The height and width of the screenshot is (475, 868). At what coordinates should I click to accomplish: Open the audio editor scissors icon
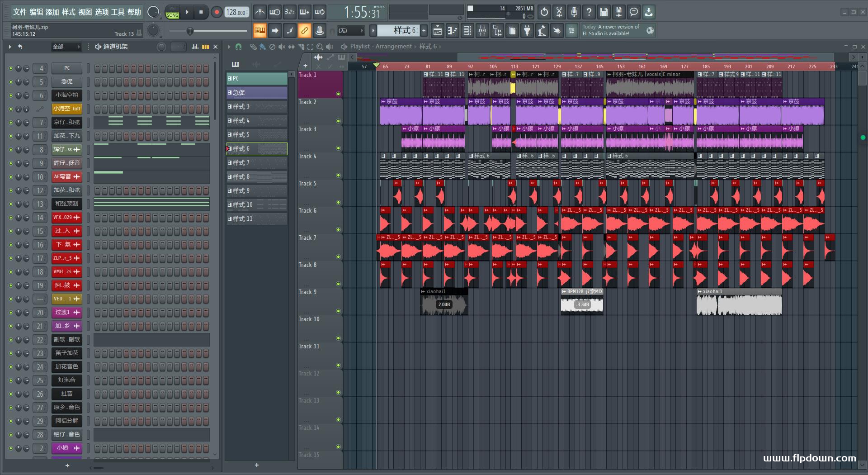coord(559,12)
